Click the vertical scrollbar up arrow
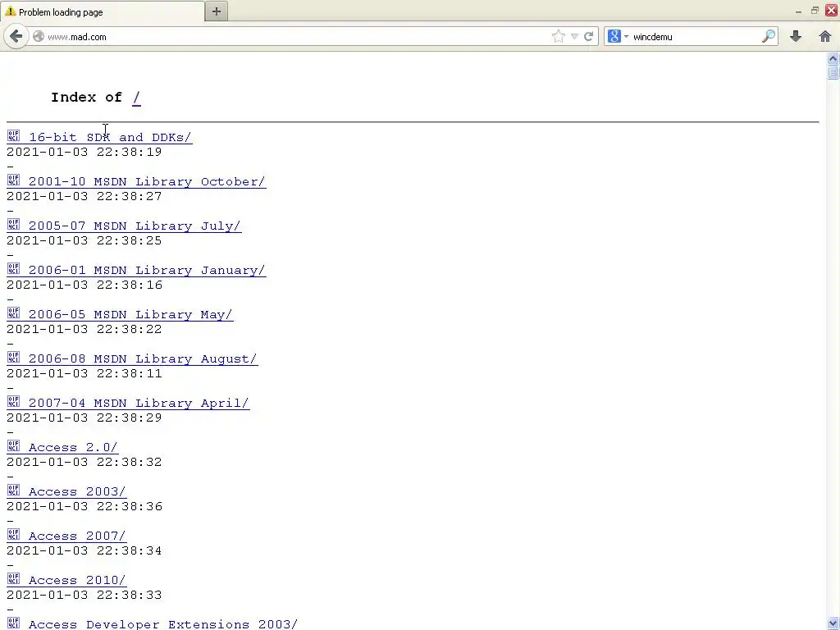The height and width of the screenshot is (630, 840). click(833, 58)
